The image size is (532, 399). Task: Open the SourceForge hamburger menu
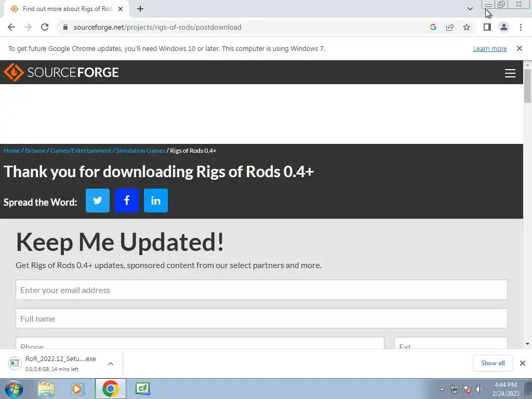pyautogui.click(x=510, y=73)
